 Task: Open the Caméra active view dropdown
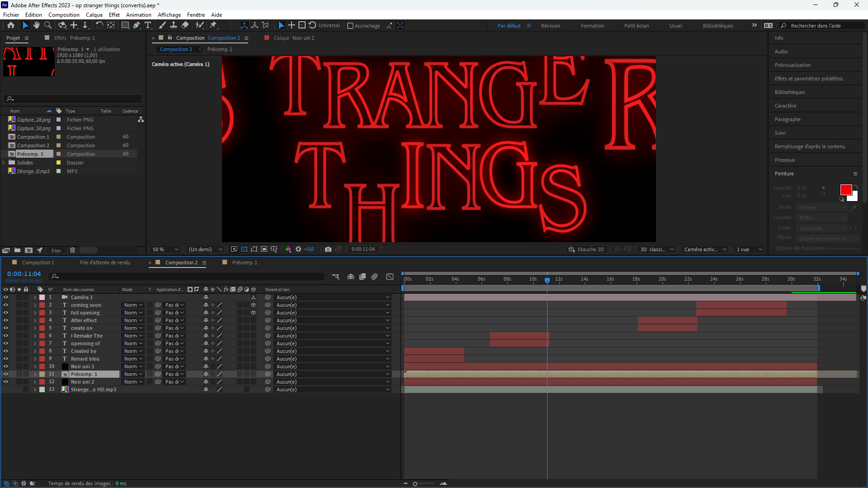click(x=705, y=249)
